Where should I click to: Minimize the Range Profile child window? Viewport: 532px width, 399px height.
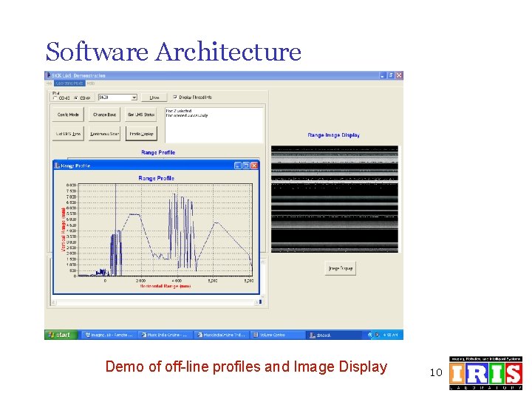[x=238, y=166]
